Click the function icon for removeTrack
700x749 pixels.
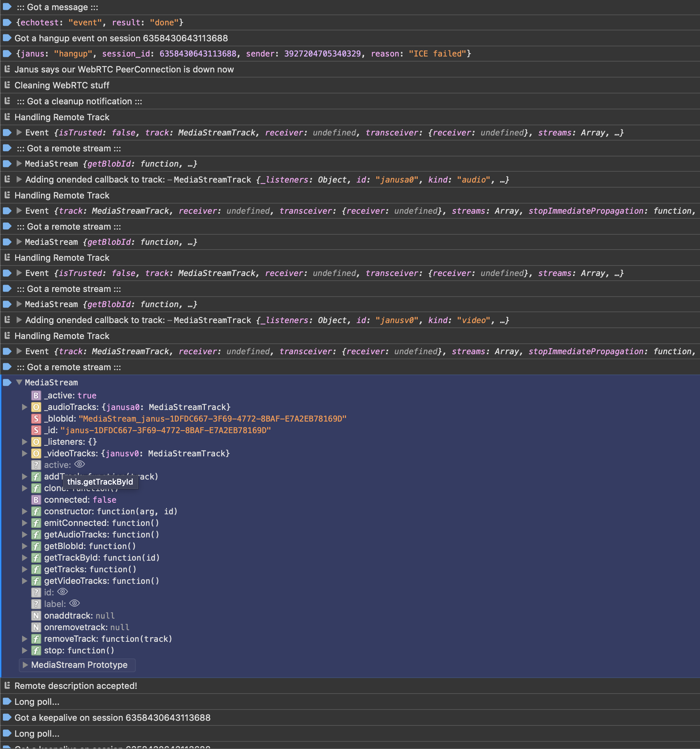click(36, 639)
